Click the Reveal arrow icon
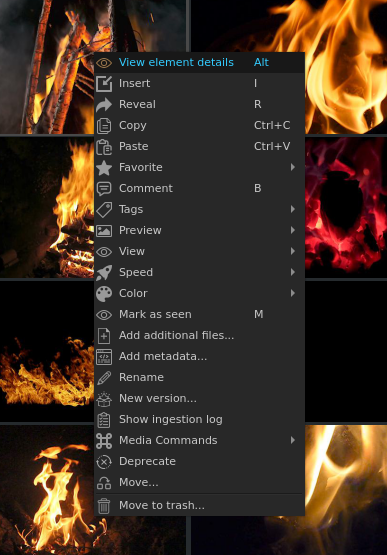 pyautogui.click(x=104, y=105)
